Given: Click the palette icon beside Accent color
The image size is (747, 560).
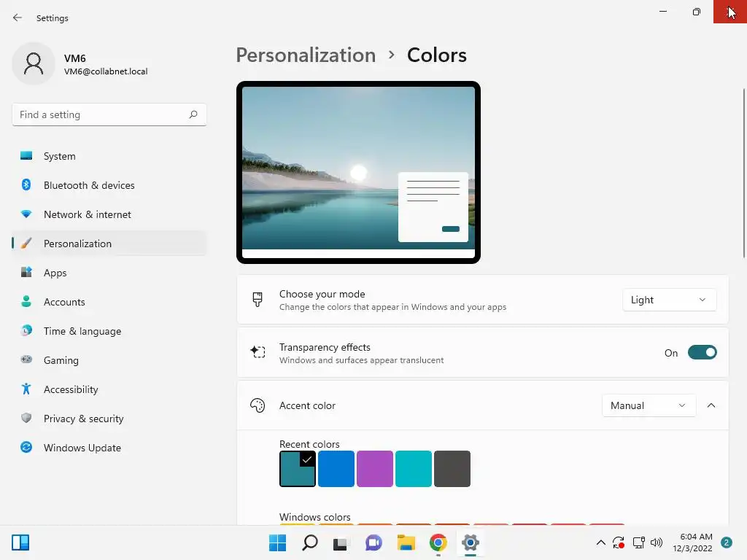Looking at the screenshot, I should tap(258, 405).
